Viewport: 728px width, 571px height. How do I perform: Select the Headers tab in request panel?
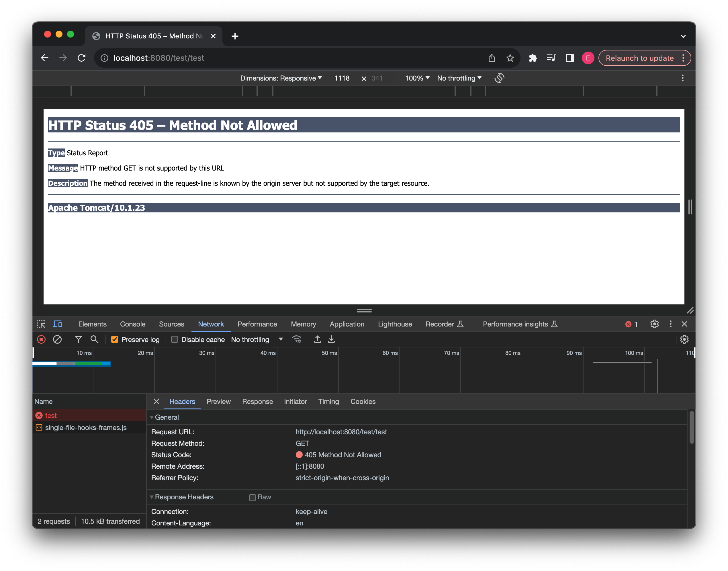182,401
